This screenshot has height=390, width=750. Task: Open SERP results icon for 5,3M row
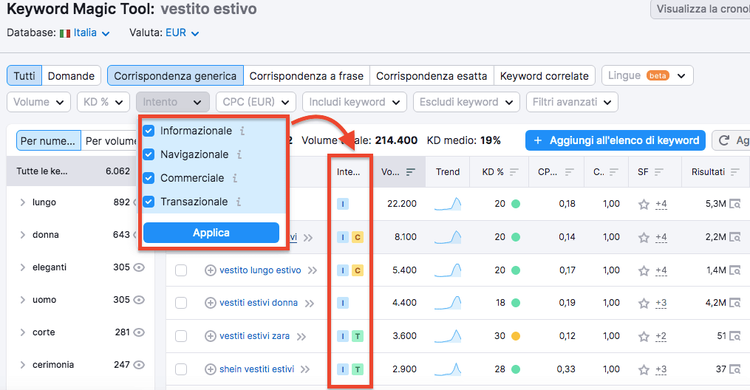[x=735, y=204]
